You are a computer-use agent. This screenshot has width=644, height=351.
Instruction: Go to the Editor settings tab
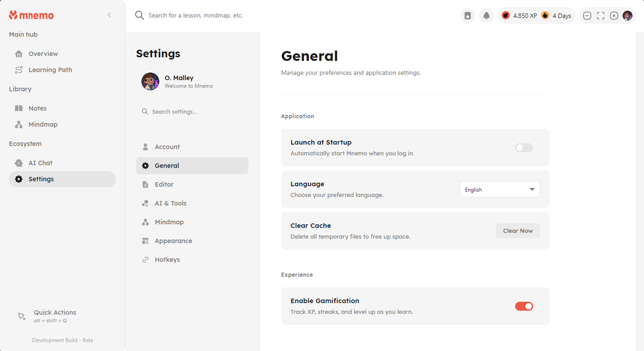pyautogui.click(x=164, y=184)
